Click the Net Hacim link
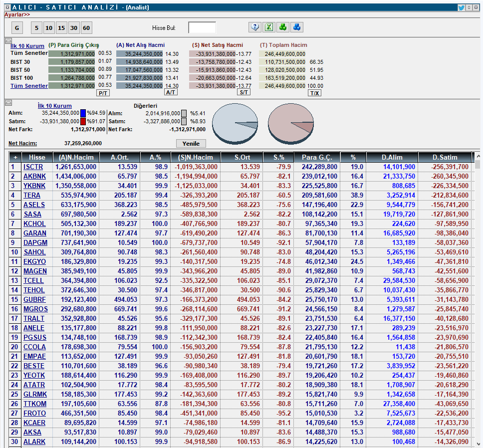This screenshot has height=448, width=483. [23, 143]
